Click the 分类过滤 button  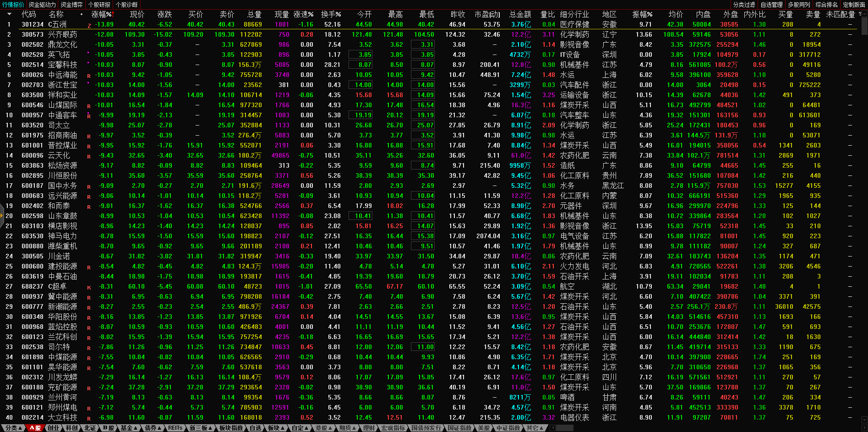click(744, 5)
